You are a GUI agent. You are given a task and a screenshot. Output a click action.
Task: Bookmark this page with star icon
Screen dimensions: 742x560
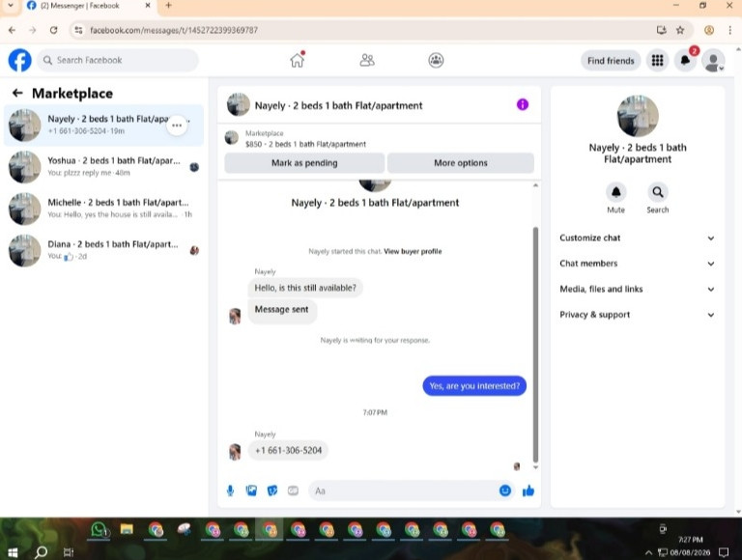tap(680, 30)
